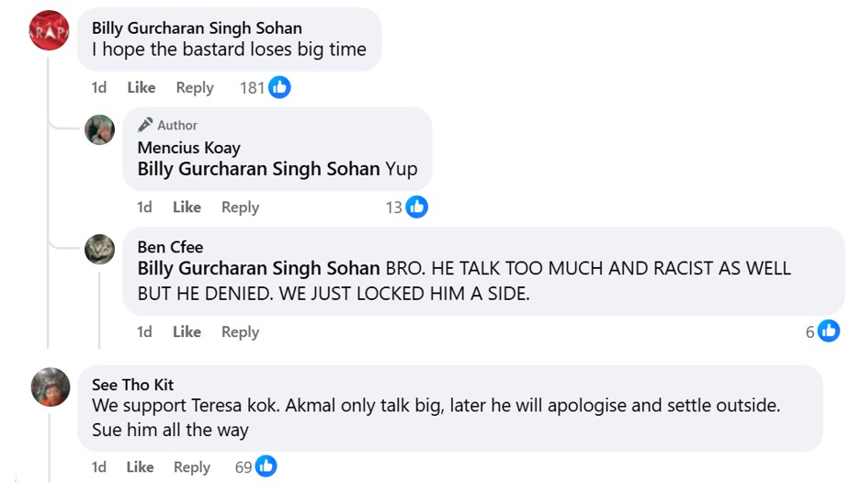Open See Tho Kit's profile name link
Image resolution: width=861 pixels, height=504 pixels.
click(x=132, y=385)
